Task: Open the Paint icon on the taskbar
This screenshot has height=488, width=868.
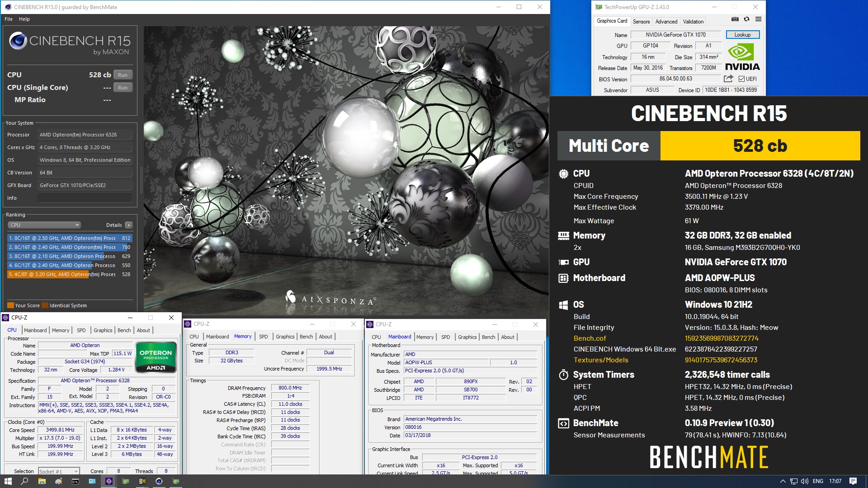Action: pos(58,481)
